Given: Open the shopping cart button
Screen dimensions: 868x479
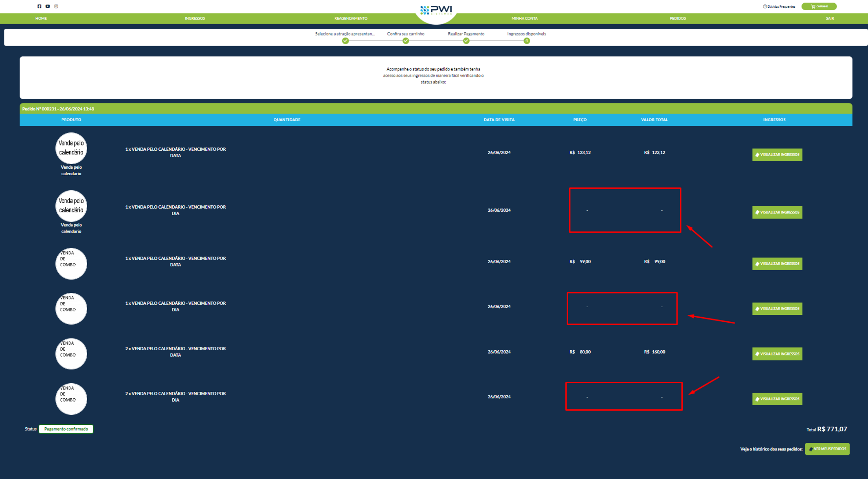Looking at the screenshot, I should [819, 6].
